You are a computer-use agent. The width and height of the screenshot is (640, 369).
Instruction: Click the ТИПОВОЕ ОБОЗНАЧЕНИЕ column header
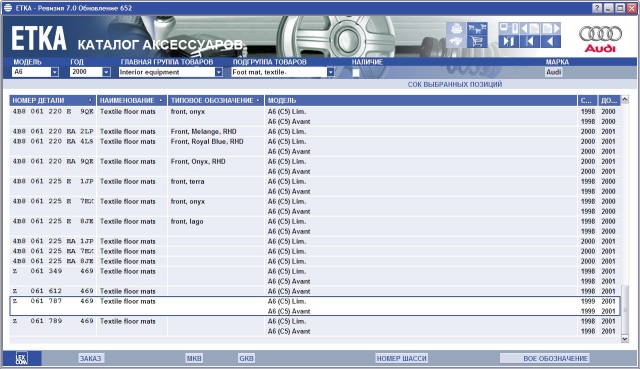216,100
